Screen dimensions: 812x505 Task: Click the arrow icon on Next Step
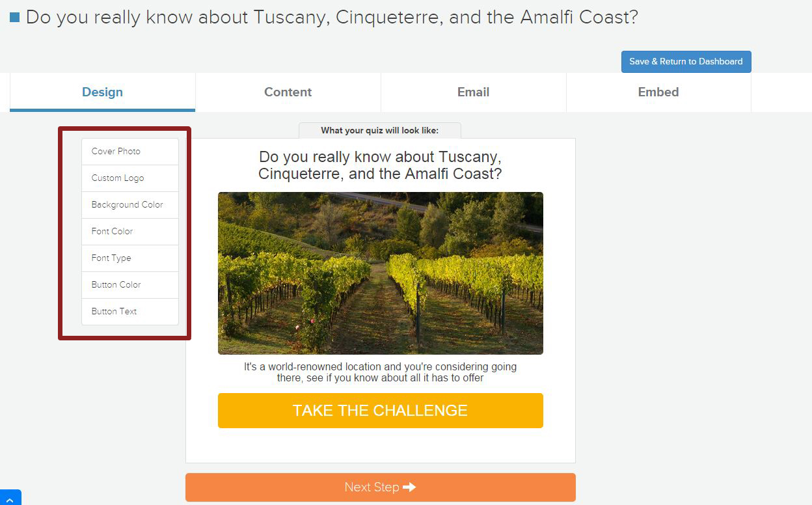tap(409, 487)
